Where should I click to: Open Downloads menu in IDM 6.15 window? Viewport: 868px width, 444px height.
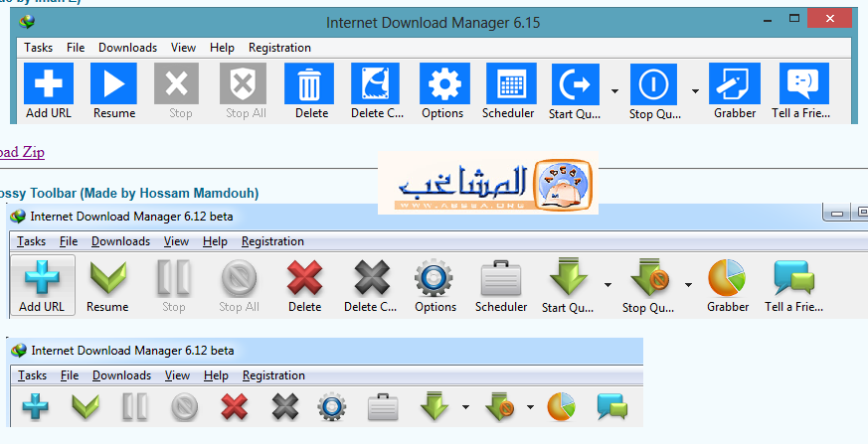point(128,48)
